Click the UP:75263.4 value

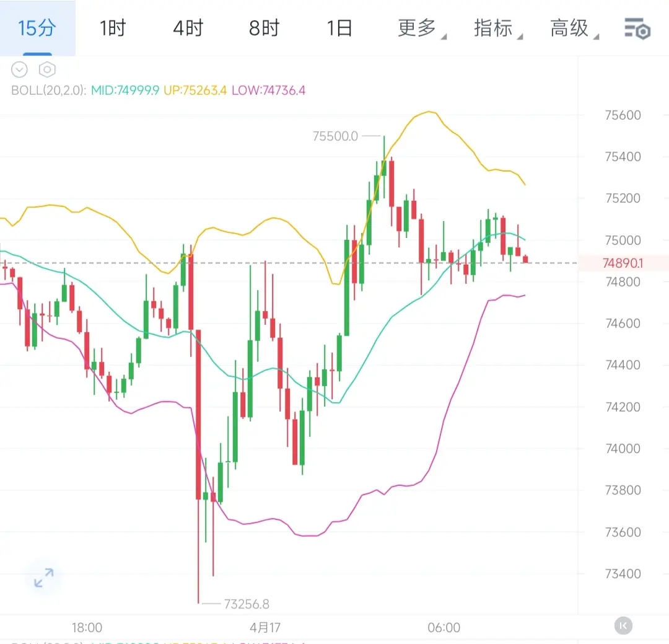tap(195, 90)
